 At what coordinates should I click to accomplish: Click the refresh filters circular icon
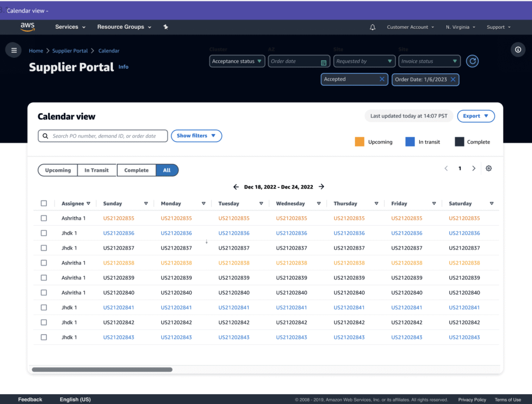pyautogui.click(x=472, y=61)
